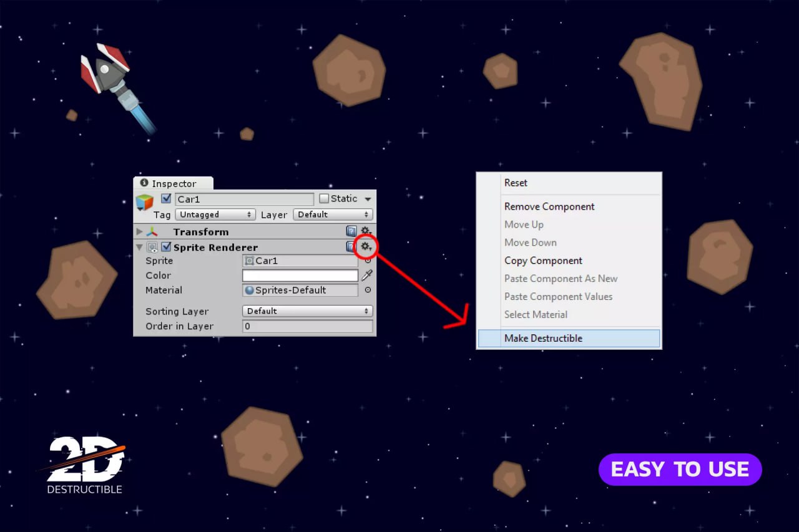
Task: Click the Transform component gear icon
Action: (366, 231)
